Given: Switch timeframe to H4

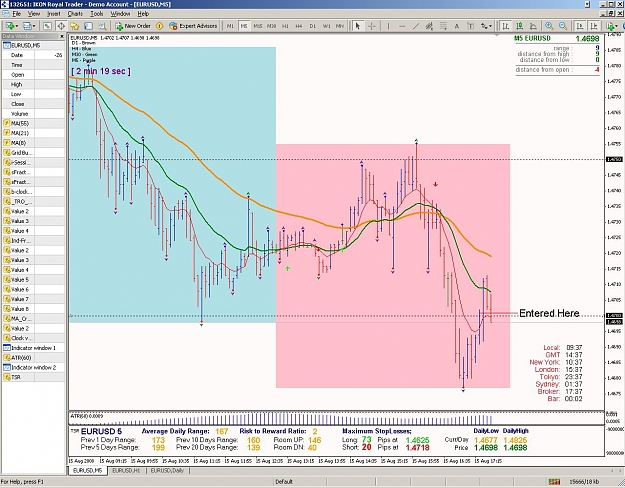Looking at the screenshot, I should pyautogui.click(x=299, y=26).
